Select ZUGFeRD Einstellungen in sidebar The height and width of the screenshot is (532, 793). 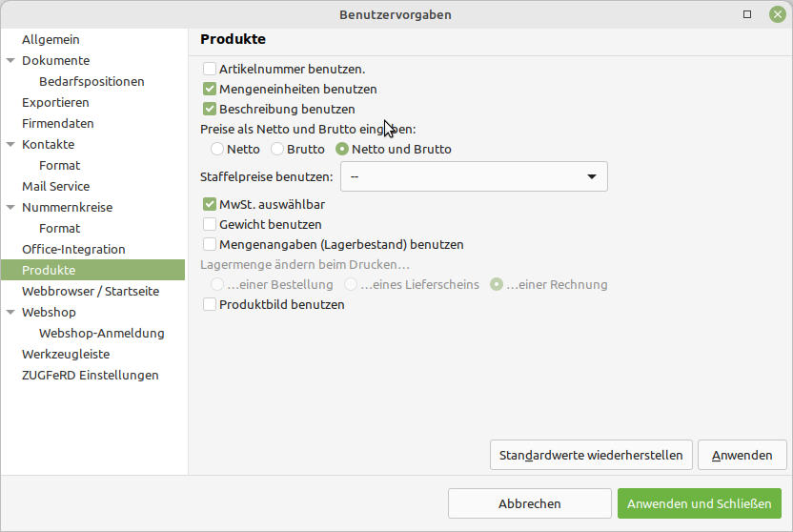90,376
